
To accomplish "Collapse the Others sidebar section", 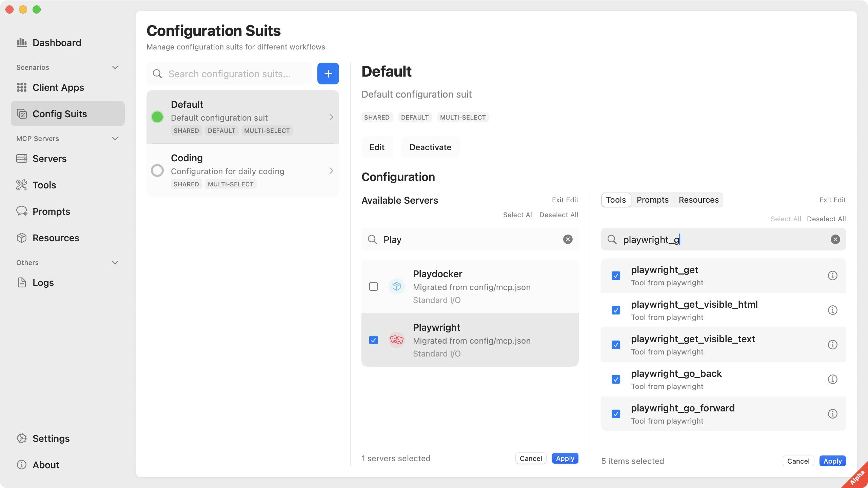I will click(115, 262).
